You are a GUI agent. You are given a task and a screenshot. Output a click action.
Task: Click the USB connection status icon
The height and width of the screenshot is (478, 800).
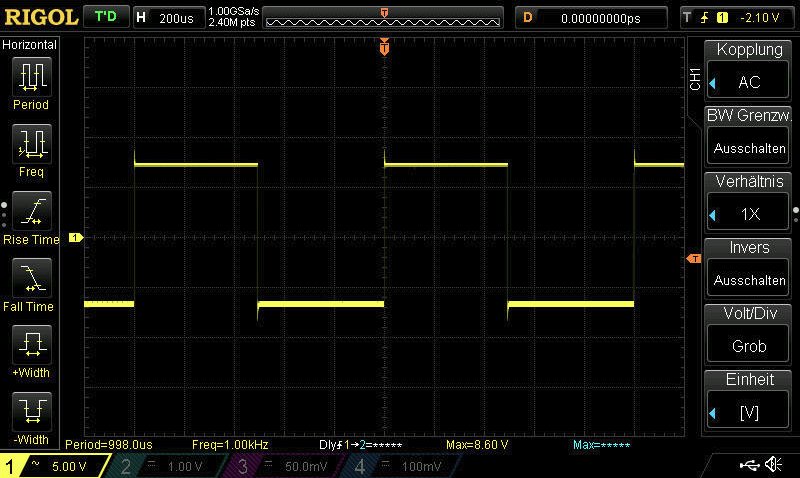[x=749, y=465]
